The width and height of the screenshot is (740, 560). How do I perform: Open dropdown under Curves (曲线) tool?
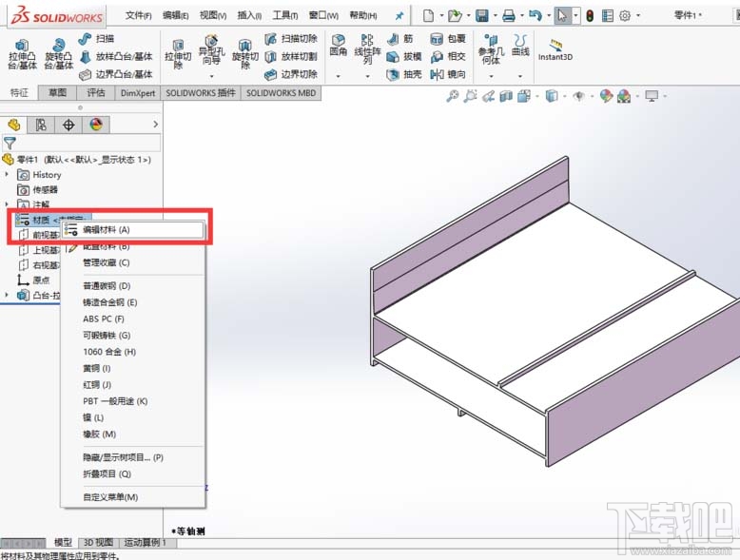(520, 75)
